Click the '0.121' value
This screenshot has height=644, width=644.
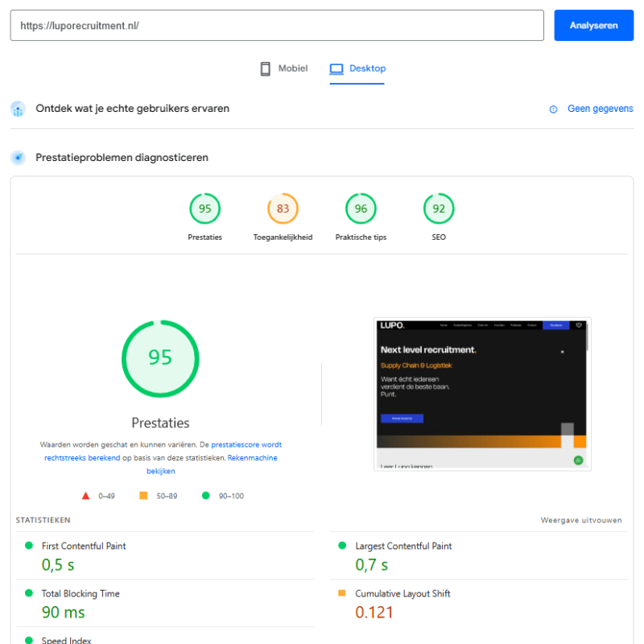(374, 613)
